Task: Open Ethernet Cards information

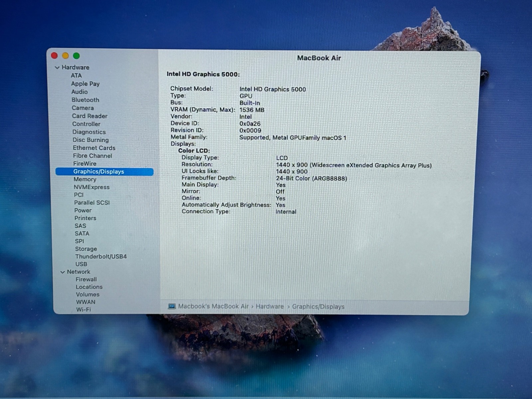Action: tap(94, 148)
